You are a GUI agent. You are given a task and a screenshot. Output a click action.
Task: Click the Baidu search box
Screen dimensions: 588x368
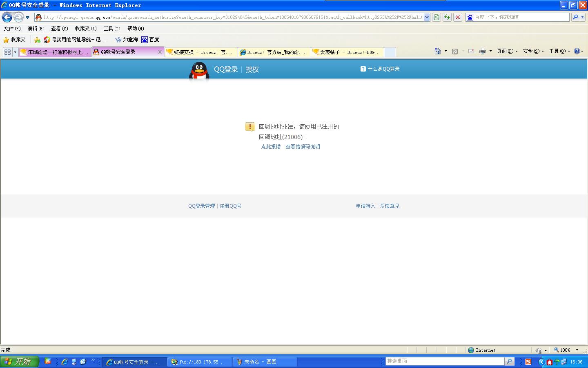coord(518,17)
